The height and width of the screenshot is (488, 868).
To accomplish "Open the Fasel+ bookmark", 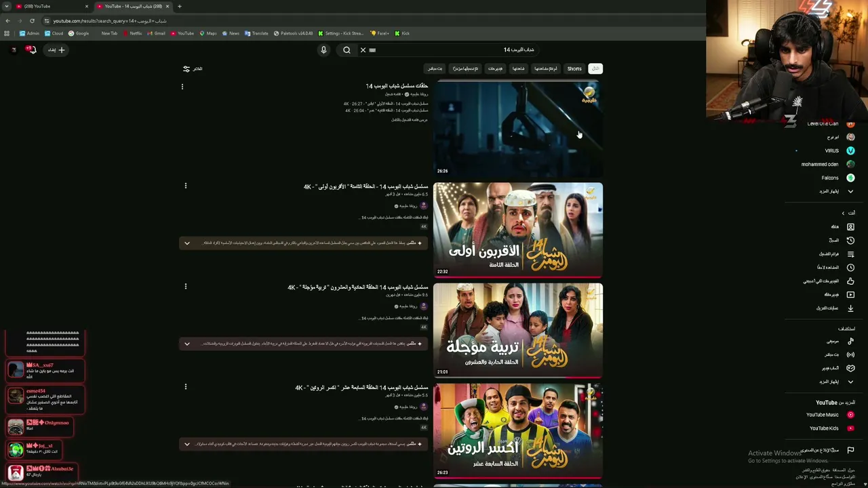I will point(380,33).
